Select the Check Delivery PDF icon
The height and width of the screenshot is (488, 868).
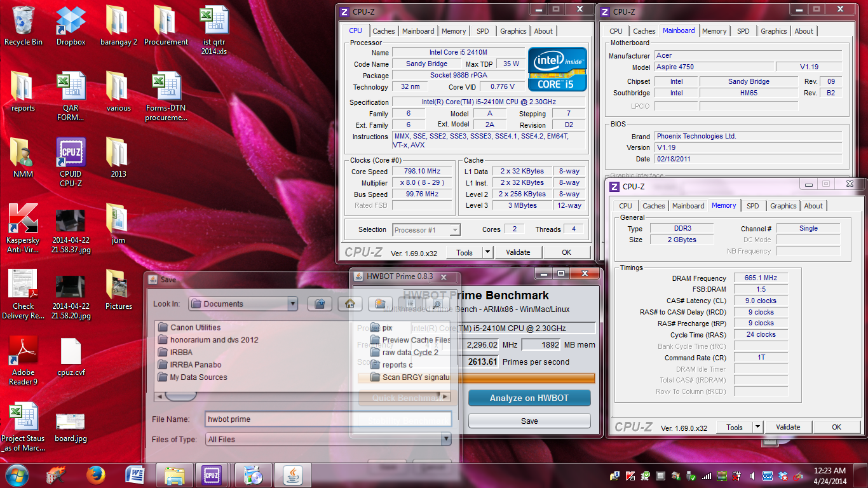(23, 295)
